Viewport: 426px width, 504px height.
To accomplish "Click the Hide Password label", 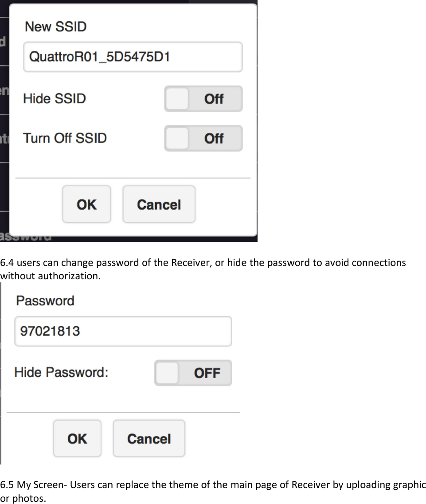I will 61,373.
